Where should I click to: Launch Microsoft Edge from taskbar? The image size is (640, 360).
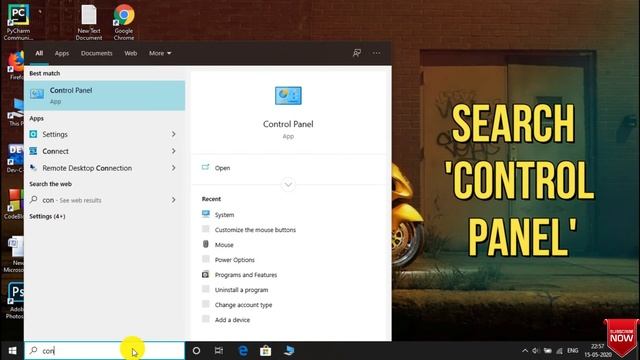243,351
